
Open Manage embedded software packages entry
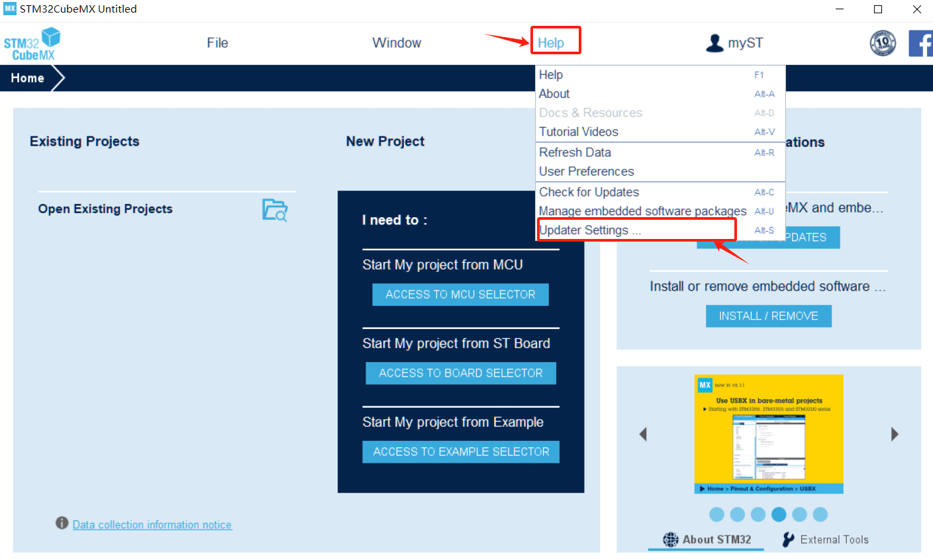point(660,211)
